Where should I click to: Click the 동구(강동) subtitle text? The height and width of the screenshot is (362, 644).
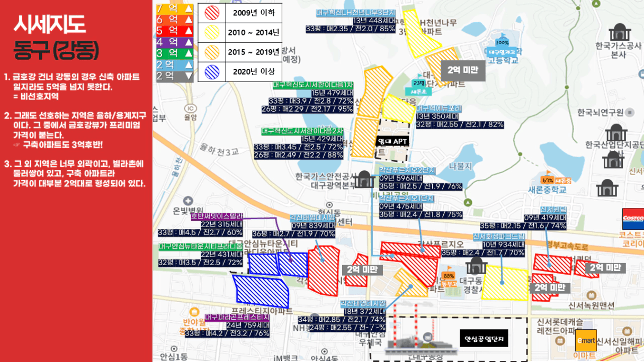coord(56,50)
